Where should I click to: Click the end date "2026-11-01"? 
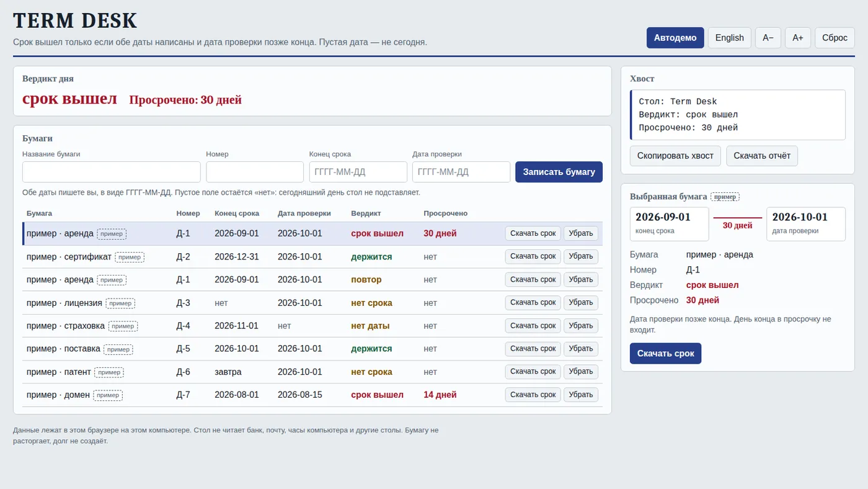(237, 326)
